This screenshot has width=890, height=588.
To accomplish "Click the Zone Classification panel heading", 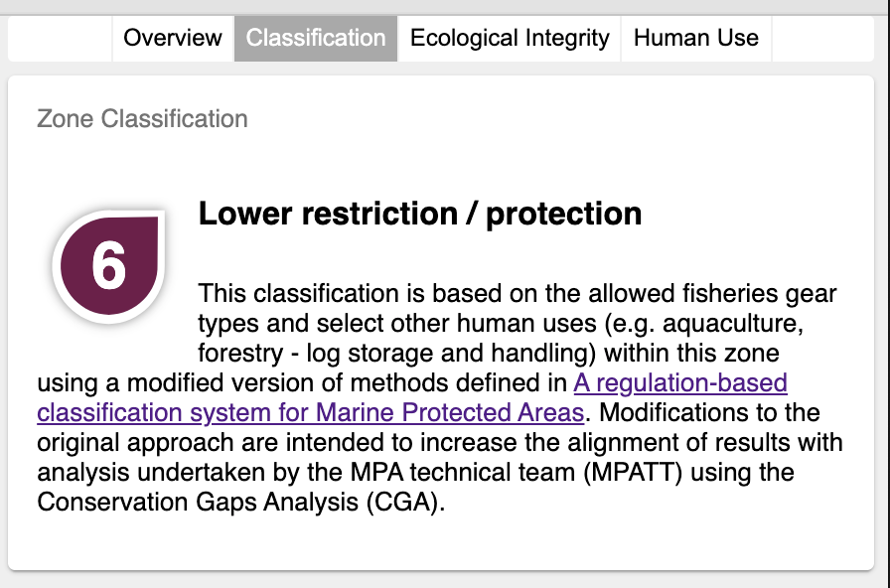I will point(141,118).
